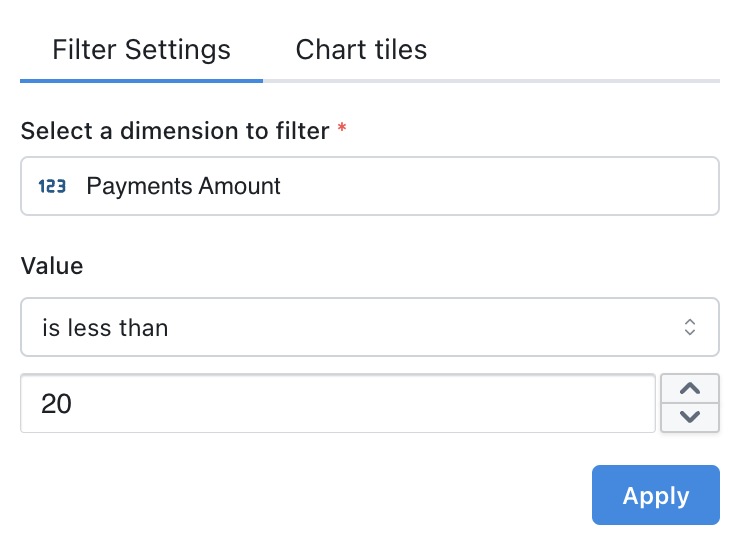Screen dimensions: 744x540
Task: Click the red required asterisk
Action: point(342,131)
